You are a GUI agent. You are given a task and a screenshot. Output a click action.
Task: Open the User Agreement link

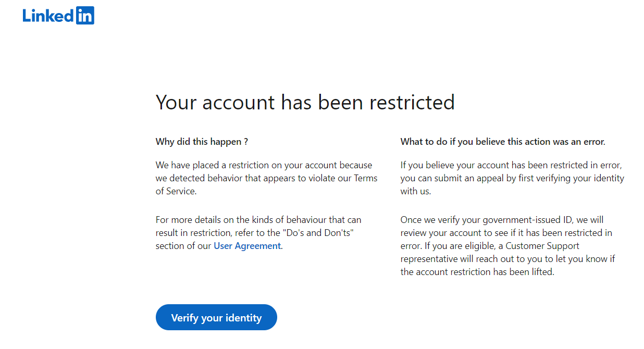click(247, 246)
